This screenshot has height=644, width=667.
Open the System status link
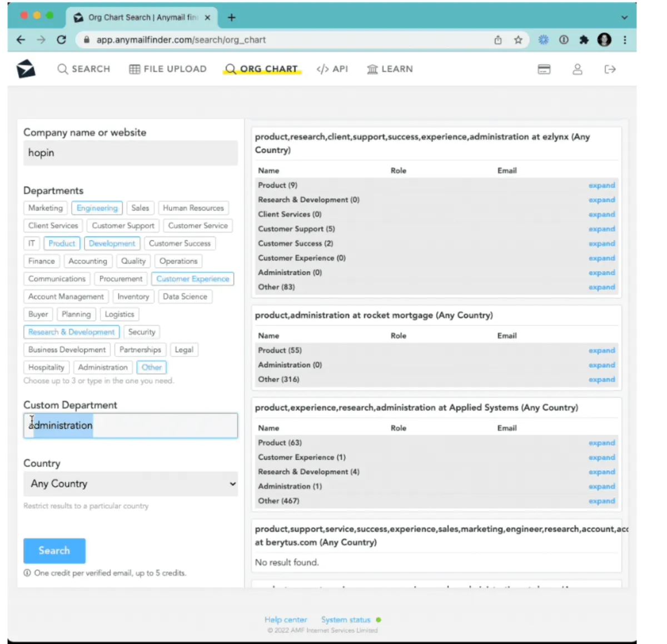pos(346,620)
